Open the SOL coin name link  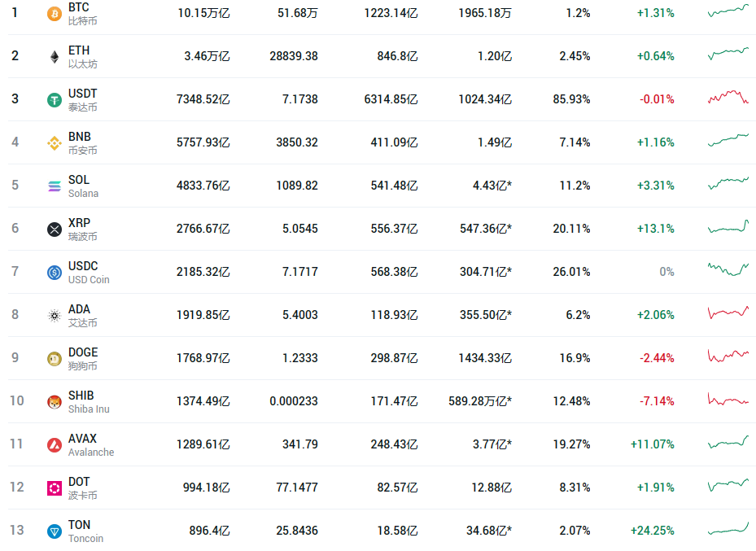point(79,180)
